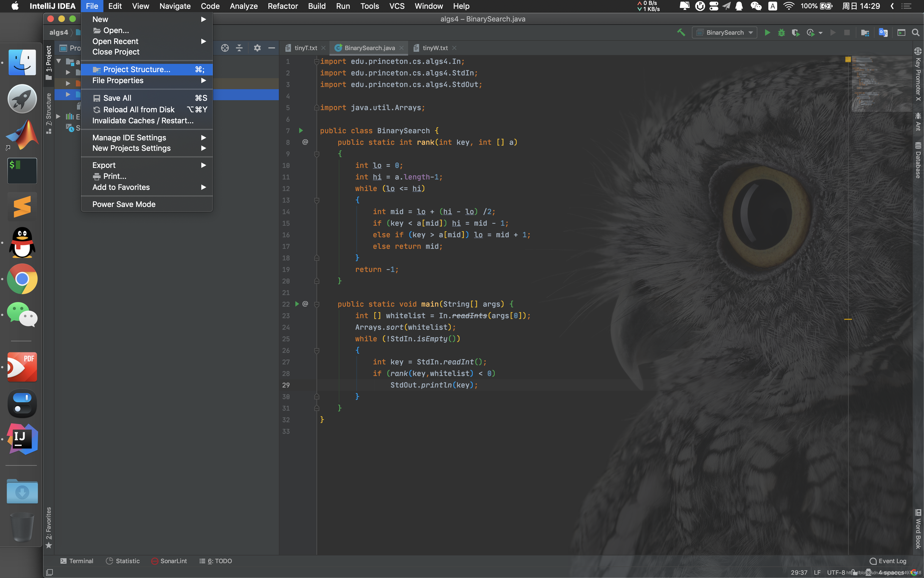
Task: Toggle tool window bars button in the status bar
Action: 49,572
